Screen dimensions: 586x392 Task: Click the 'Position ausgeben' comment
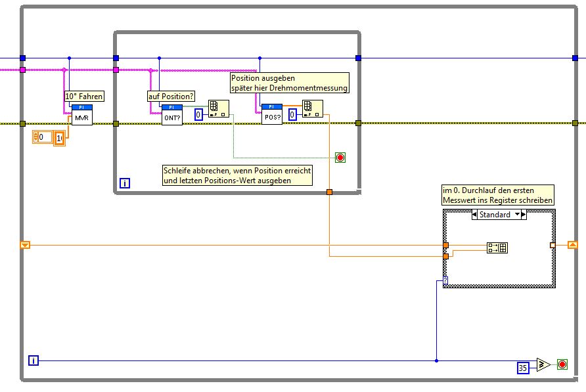(290, 83)
